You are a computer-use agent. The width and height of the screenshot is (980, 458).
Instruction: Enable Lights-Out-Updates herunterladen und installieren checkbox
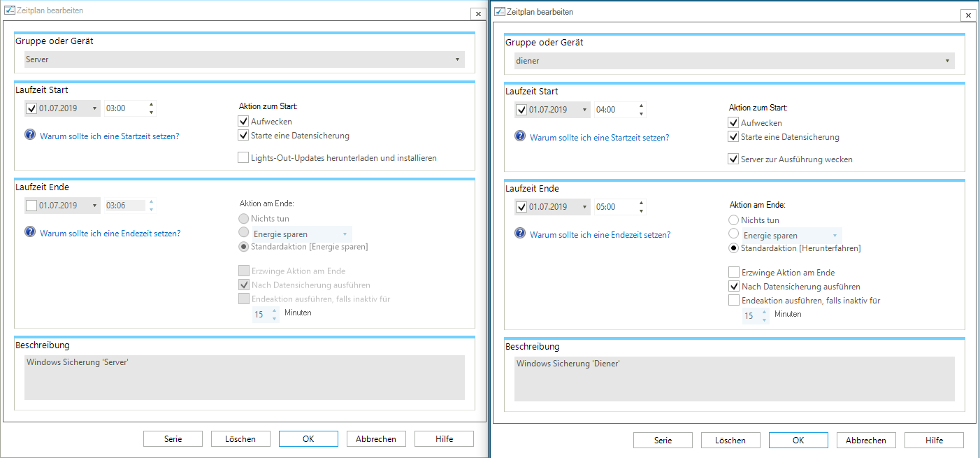point(243,158)
